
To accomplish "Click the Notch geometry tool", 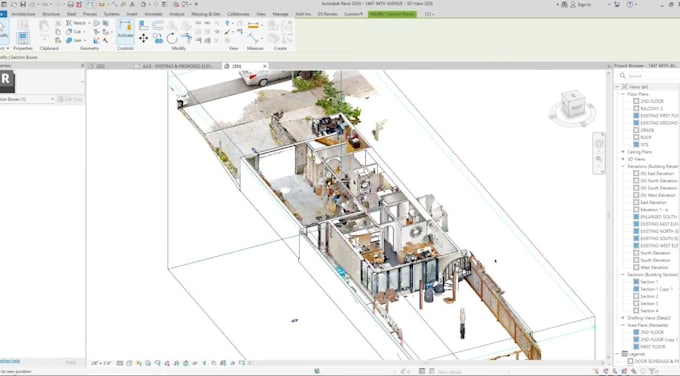I will 76,23.
